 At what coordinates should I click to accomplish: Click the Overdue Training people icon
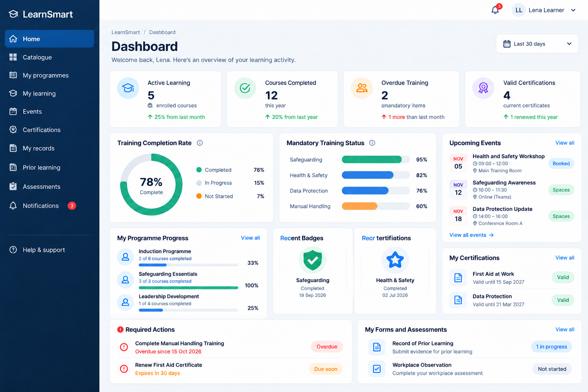[x=362, y=88]
